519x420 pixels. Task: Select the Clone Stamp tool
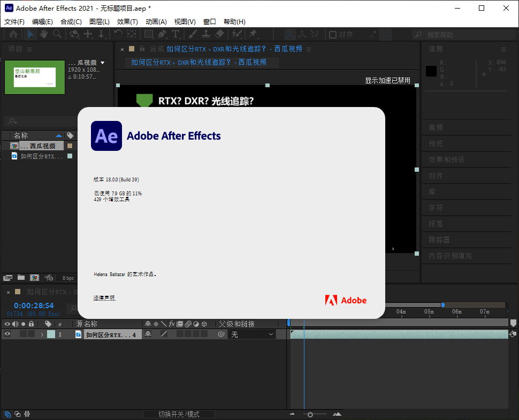point(206,34)
